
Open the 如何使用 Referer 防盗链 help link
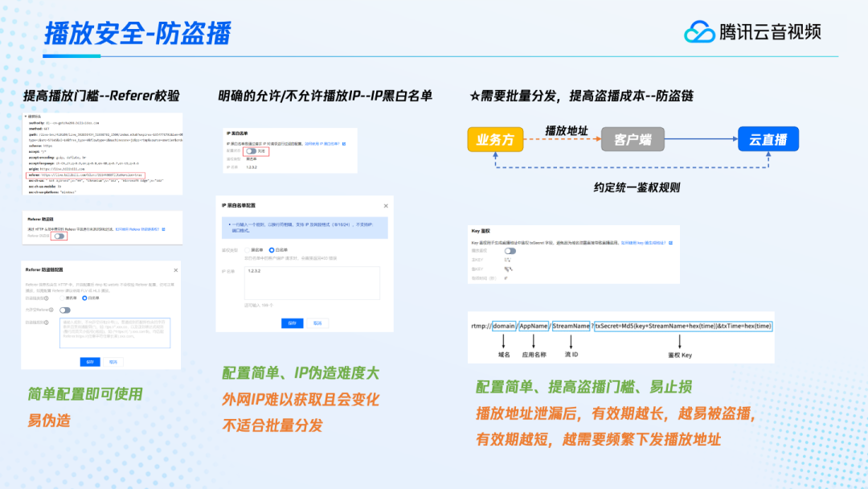tap(137, 229)
